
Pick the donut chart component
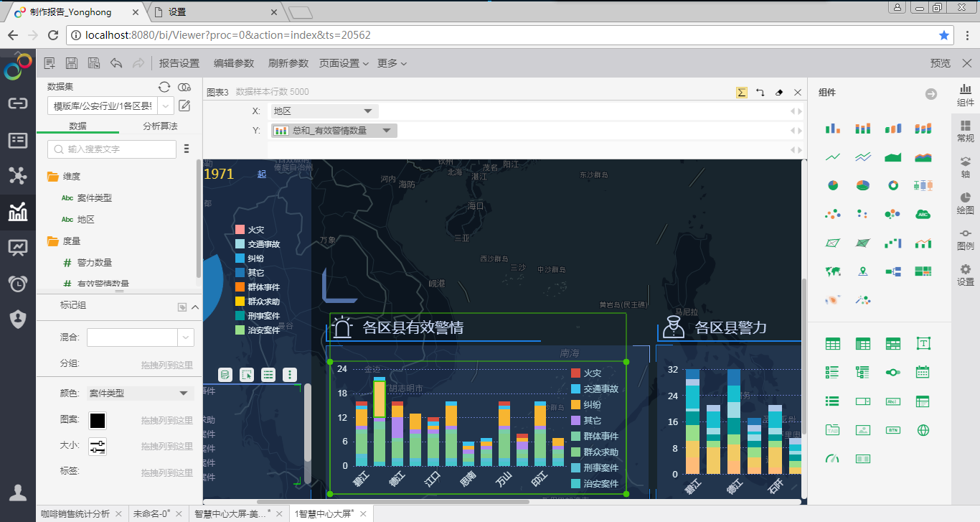893,185
